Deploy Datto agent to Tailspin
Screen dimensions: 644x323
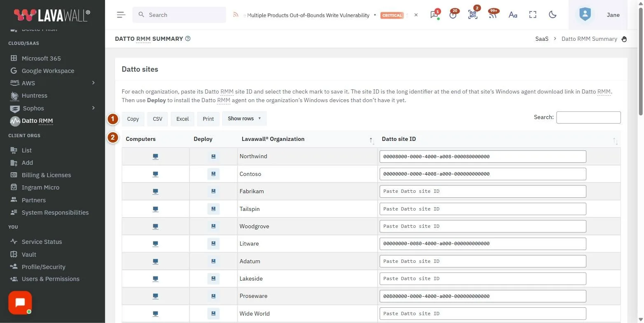pyautogui.click(x=213, y=209)
